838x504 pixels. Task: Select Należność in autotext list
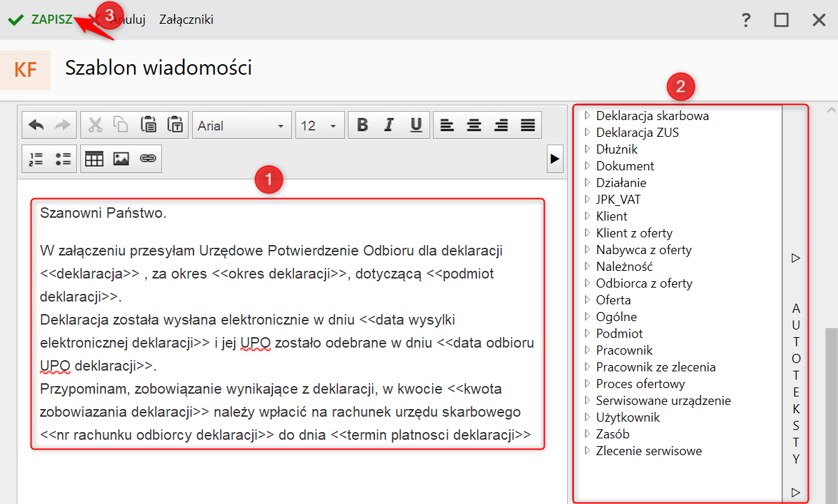tap(625, 267)
